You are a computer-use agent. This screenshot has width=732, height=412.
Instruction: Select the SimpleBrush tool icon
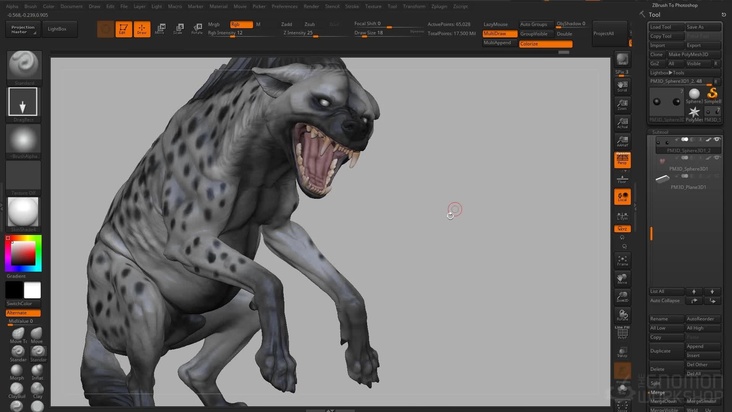[x=712, y=95]
